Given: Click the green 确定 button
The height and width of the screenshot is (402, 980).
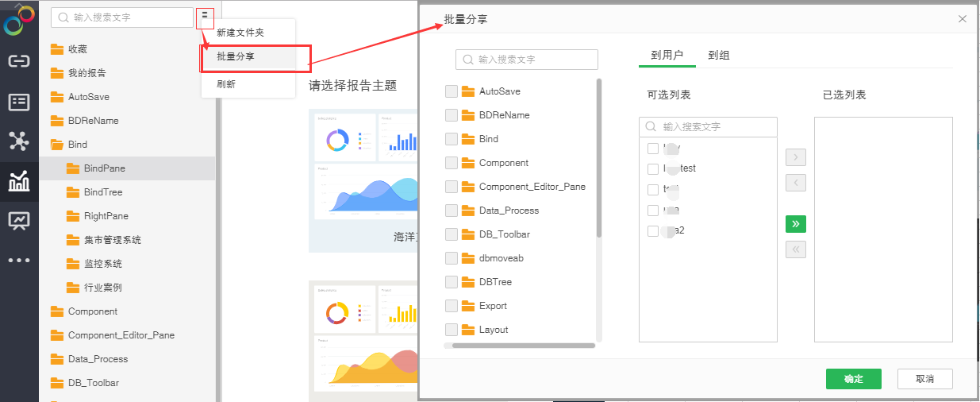Looking at the screenshot, I should 854,379.
